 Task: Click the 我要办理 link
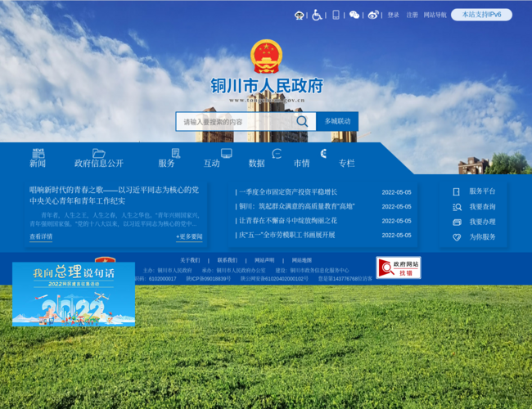tap(482, 222)
